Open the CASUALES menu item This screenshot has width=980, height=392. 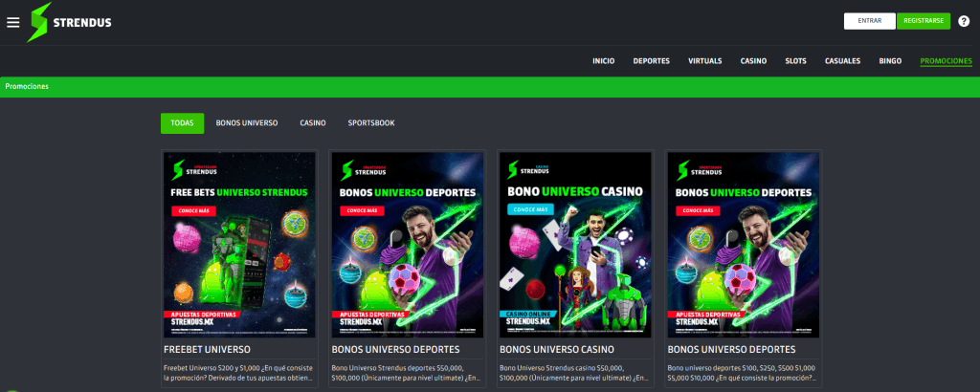(x=842, y=61)
